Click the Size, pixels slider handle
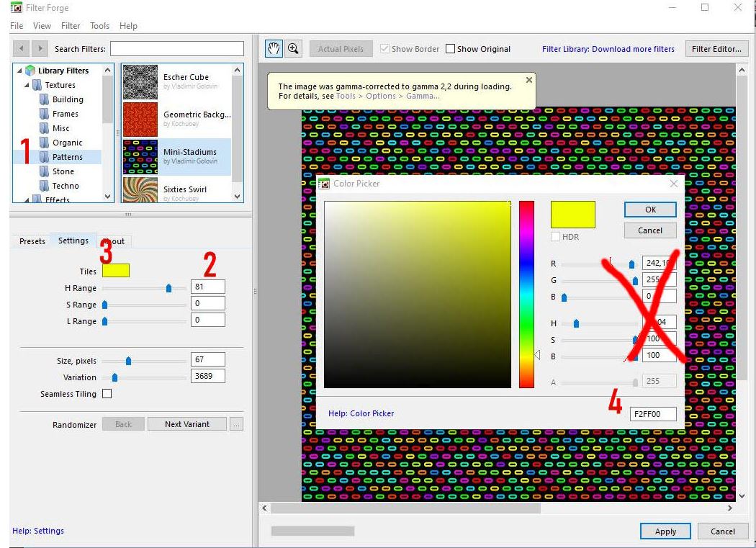The width and height of the screenshot is (756, 548). coord(128,361)
